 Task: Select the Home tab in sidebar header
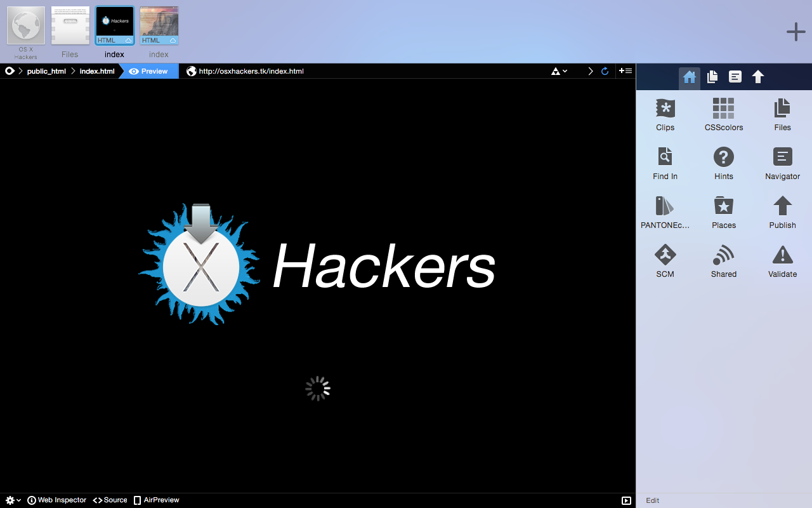tap(690, 77)
